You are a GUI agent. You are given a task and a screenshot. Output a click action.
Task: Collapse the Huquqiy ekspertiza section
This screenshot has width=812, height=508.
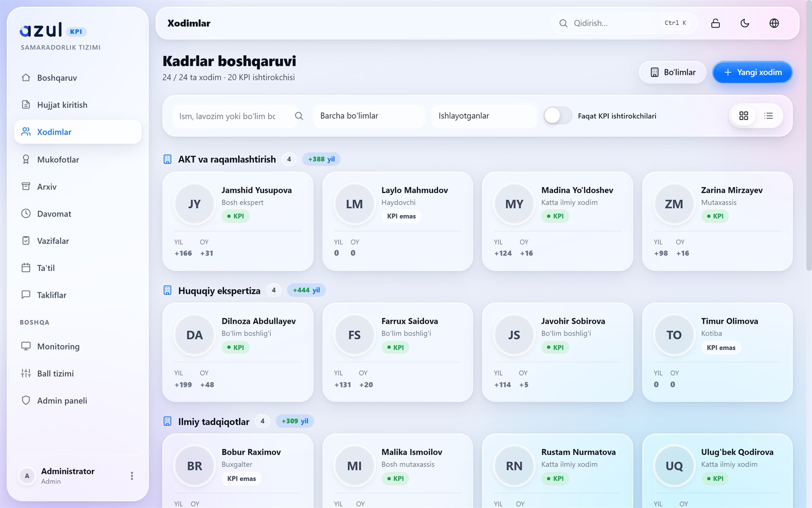point(219,290)
